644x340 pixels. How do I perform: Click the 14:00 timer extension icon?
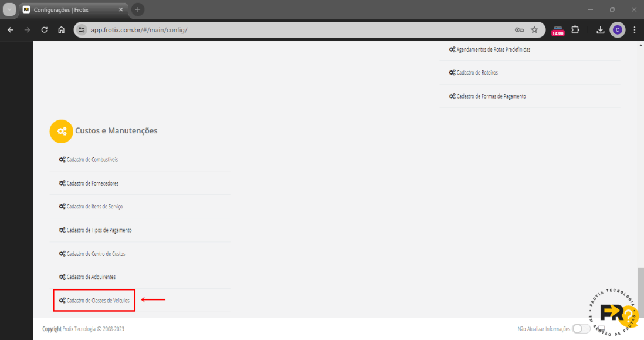coord(557,31)
